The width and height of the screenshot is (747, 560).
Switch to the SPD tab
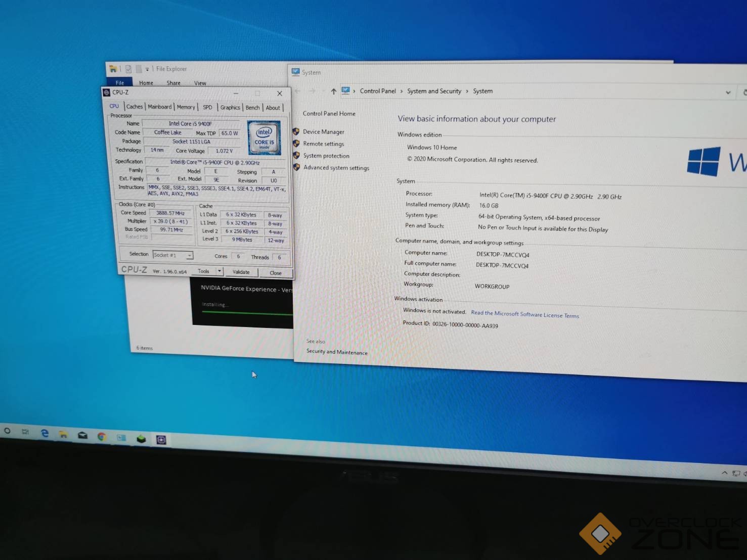coord(207,107)
